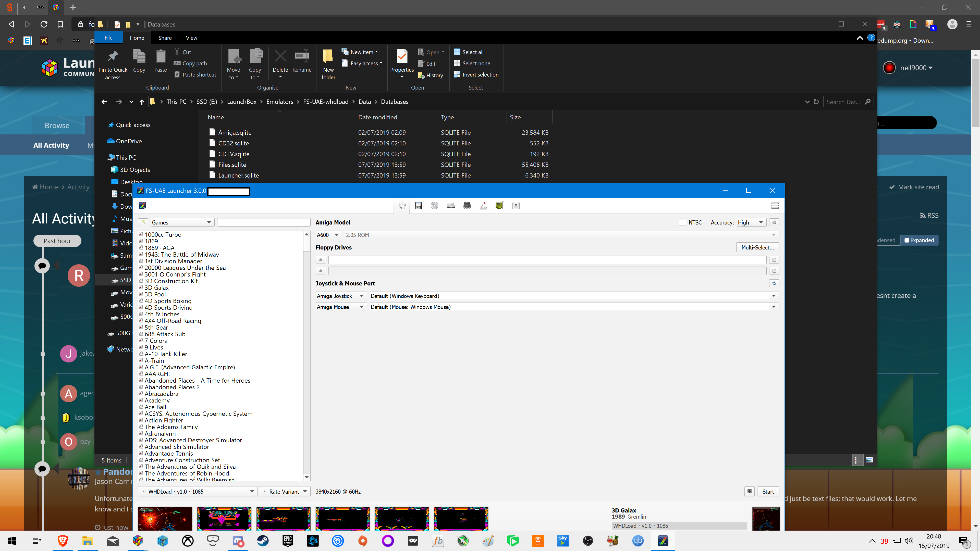Browse for a file for first floppy drive

point(774,260)
